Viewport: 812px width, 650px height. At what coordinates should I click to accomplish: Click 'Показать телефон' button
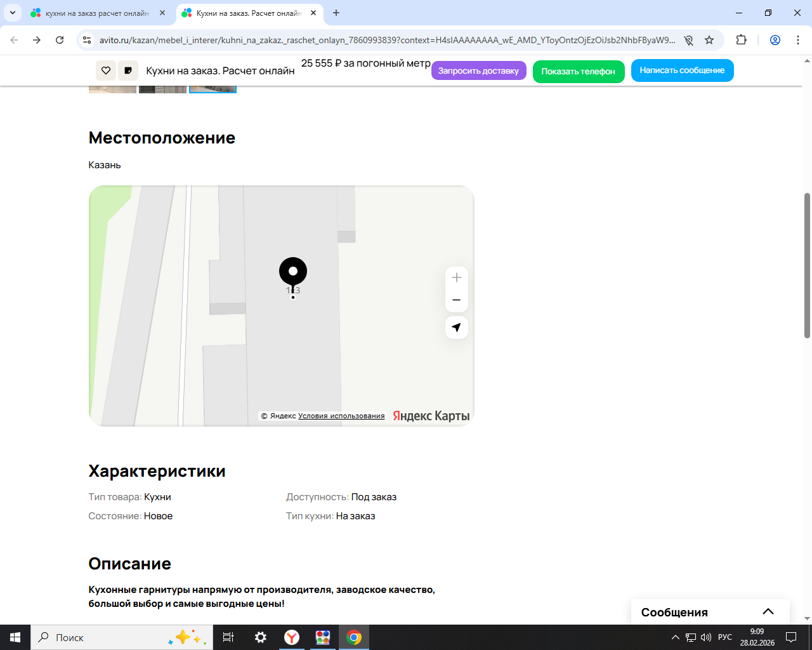[579, 71]
